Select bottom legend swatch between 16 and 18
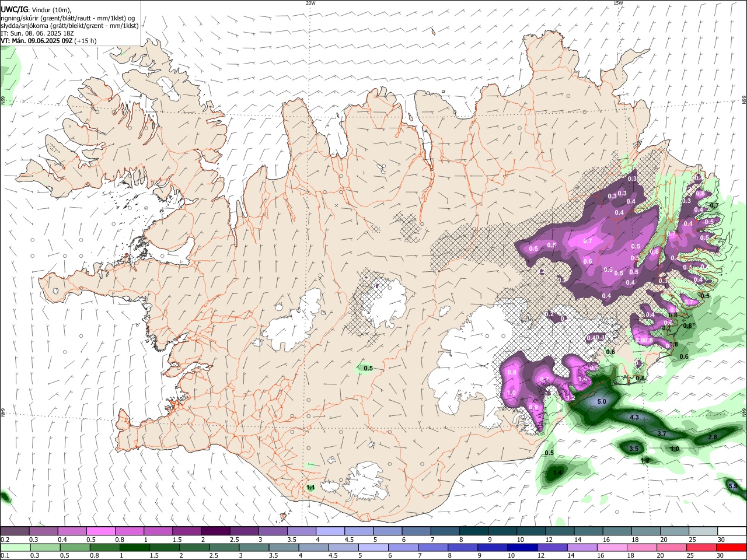 click(612, 547)
